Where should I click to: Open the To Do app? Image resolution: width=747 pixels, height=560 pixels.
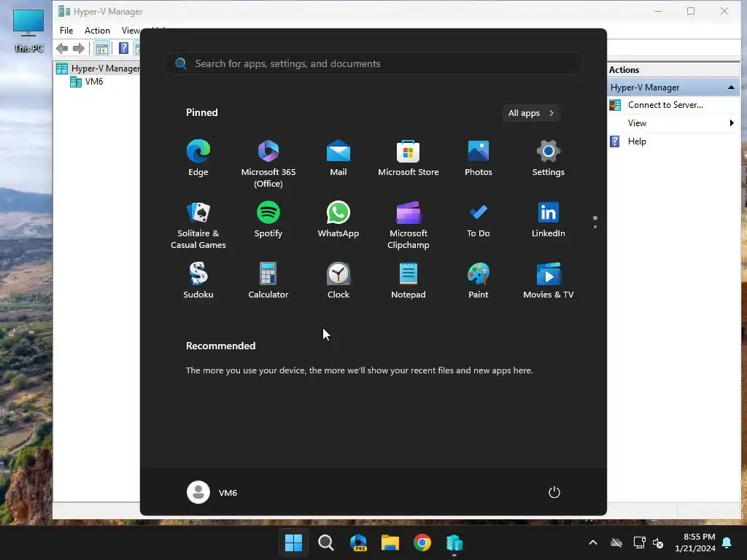tap(479, 219)
